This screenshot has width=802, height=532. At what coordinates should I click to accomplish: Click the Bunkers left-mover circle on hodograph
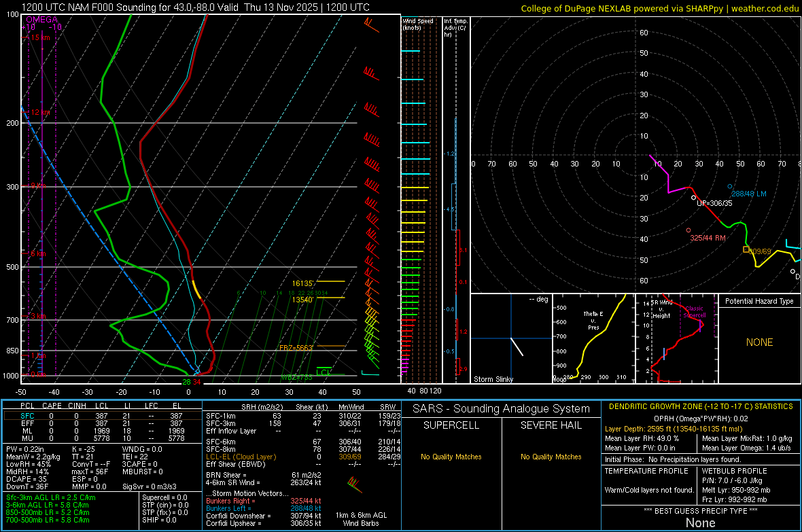[730, 187]
